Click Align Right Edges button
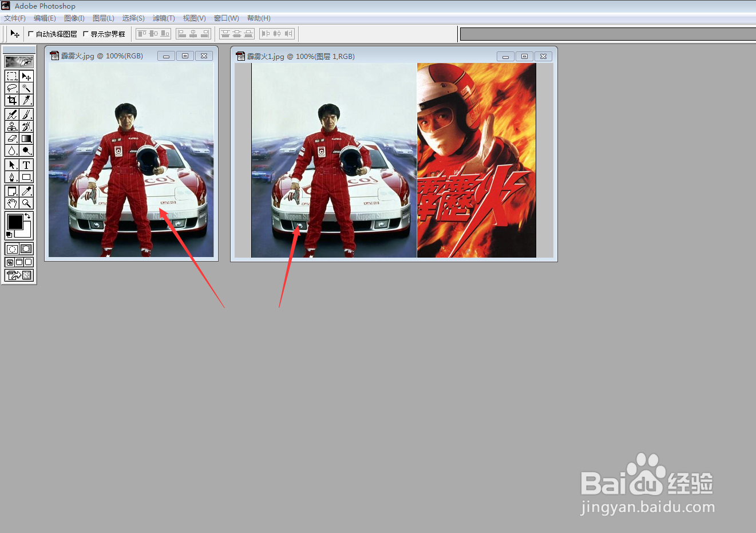Image resolution: width=756 pixels, height=533 pixels. 205,34
